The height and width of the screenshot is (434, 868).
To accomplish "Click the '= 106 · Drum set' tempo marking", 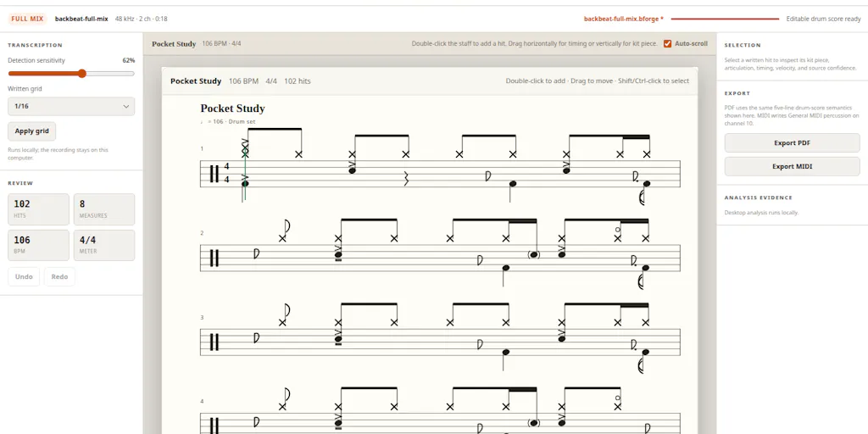I will pos(228,122).
